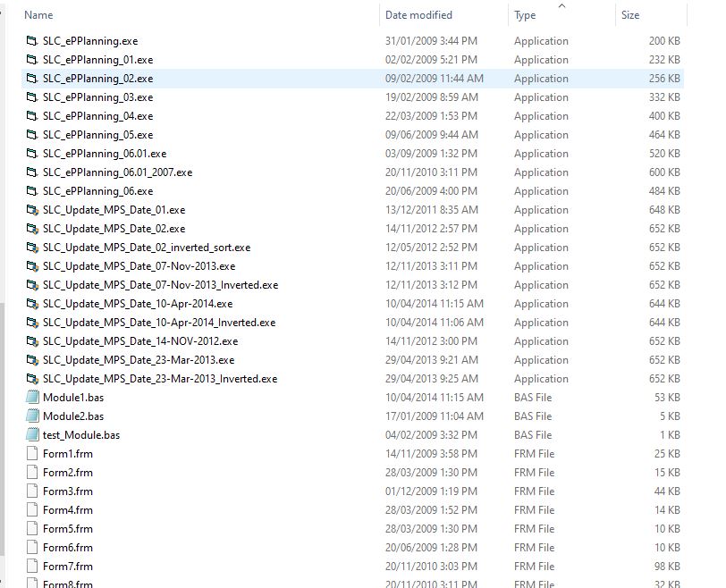The height and width of the screenshot is (588, 726).
Task: Click the left pane vertical scrollbar
Action: [x=3, y=429]
